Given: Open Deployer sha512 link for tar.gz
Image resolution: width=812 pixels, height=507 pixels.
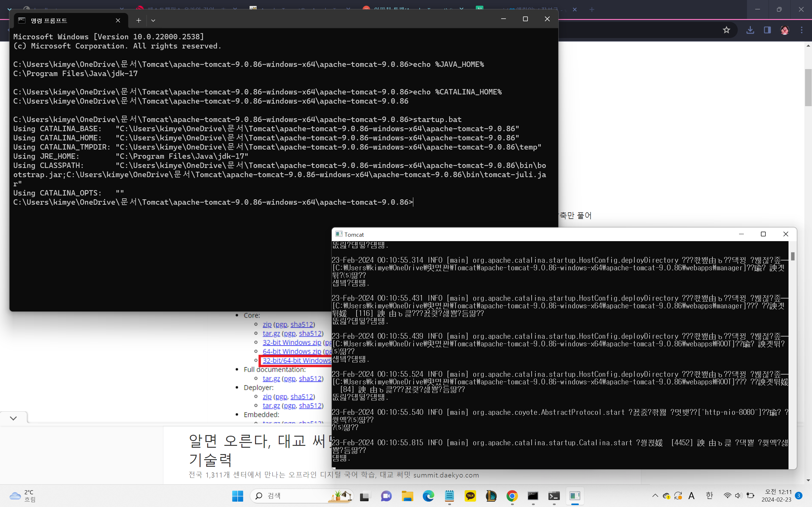Looking at the screenshot, I should point(310,405).
